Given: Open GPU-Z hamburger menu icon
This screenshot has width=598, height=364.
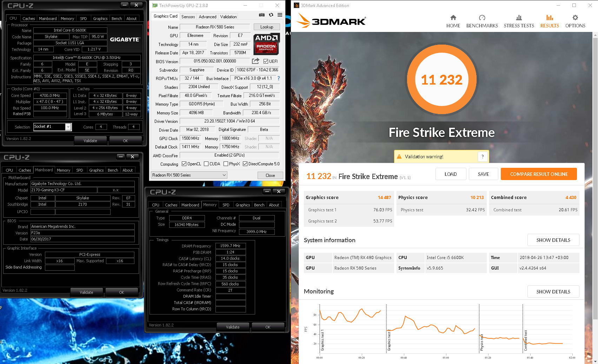Looking at the screenshot, I should [x=280, y=15].
